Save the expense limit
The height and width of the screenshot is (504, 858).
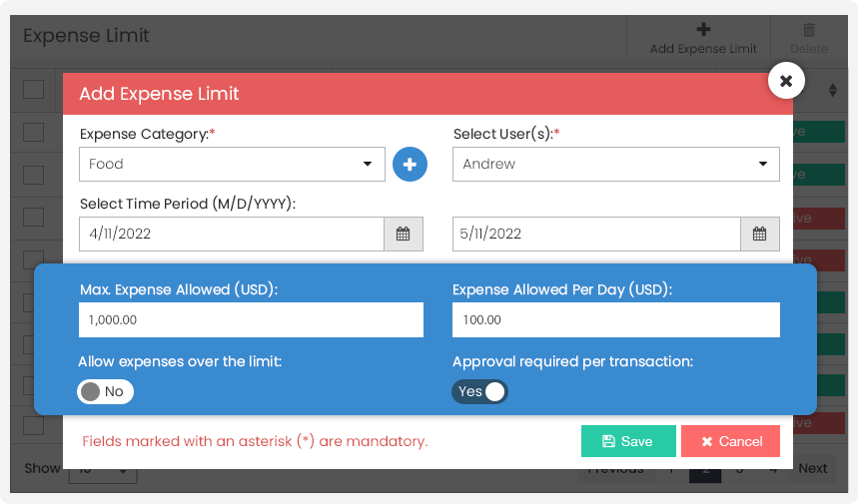click(x=628, y=441)
